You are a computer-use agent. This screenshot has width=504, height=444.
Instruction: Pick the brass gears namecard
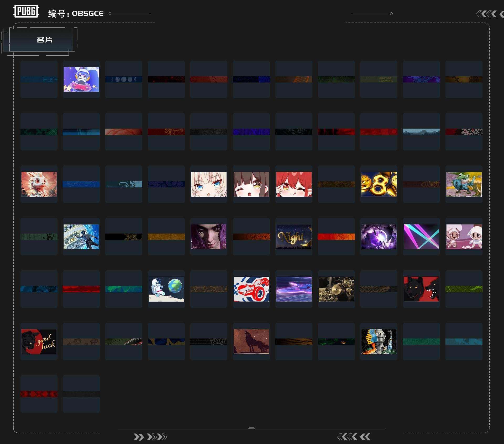336,289
